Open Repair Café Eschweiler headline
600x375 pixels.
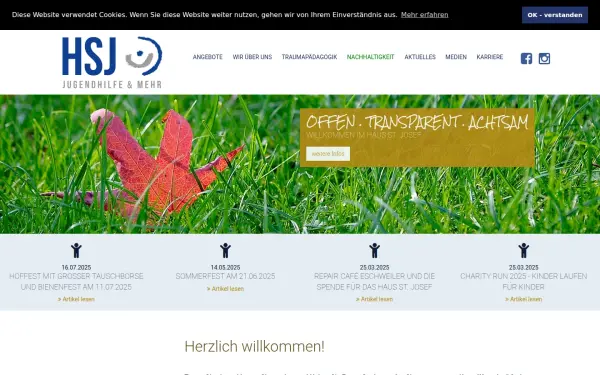(374, 282)
